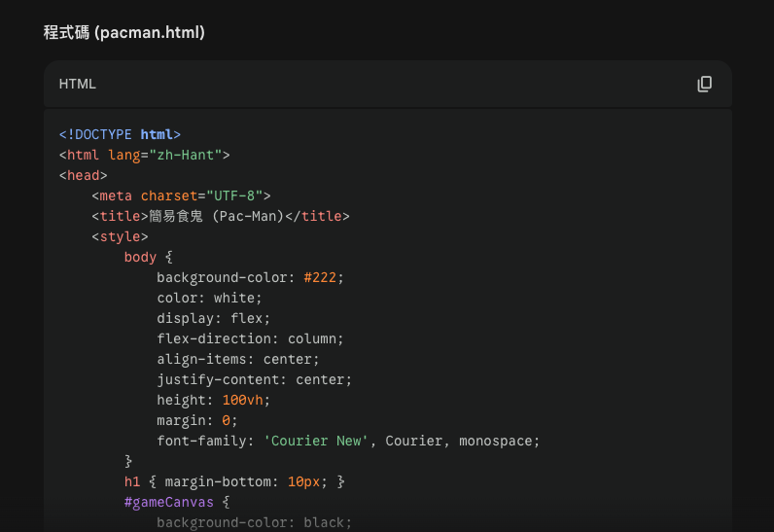Click the justify-content: center line
Viewport: 774px width, 532px height.
coord(254,379)
